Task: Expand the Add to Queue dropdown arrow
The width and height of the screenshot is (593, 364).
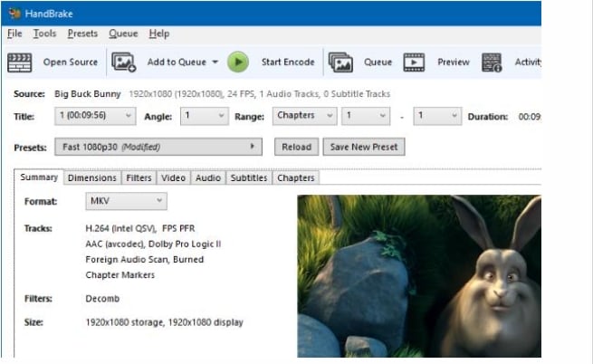Action: (215, 62)
